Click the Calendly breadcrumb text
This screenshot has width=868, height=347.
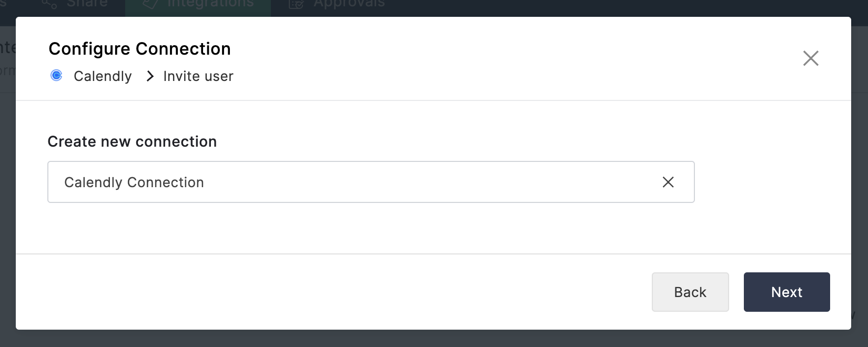pos(103,76)
